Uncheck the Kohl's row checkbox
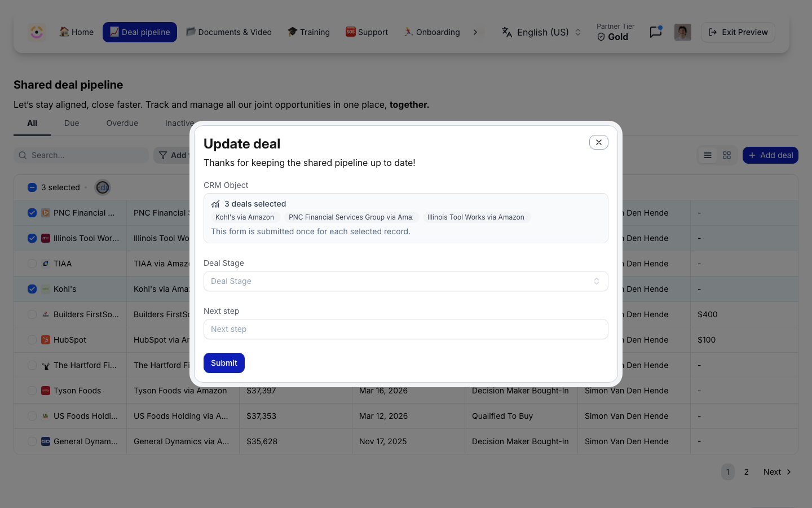812x508 pixels. coord(32,289)
